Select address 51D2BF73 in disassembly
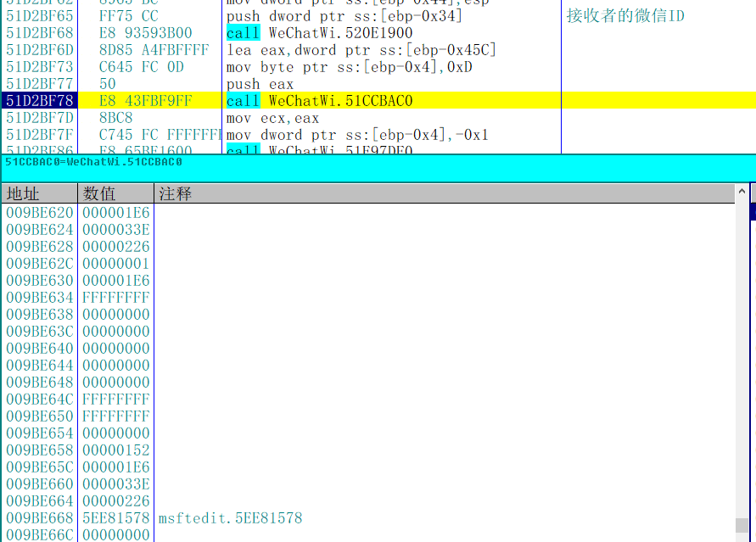Image resolution: width=756 pixels, height=542 pixels. (40, 66)
